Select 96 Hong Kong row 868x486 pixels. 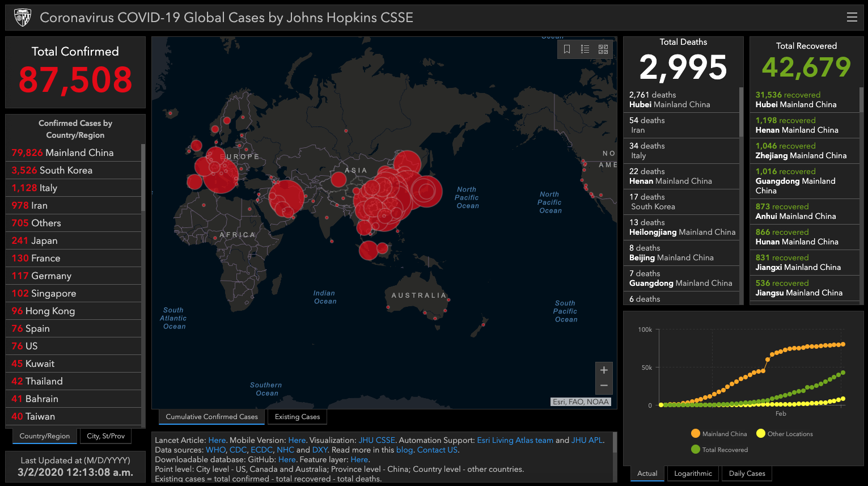point(74,311)
